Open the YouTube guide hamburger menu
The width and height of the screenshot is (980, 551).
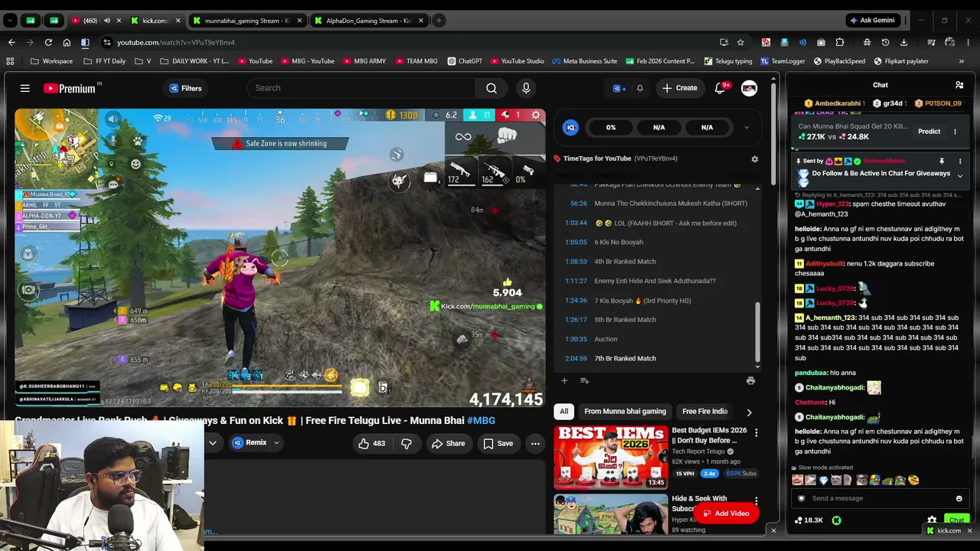pos(24,89)
